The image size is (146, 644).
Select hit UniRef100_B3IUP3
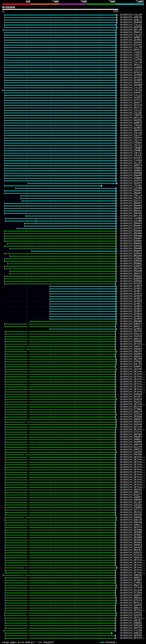[x=131, y=228]
